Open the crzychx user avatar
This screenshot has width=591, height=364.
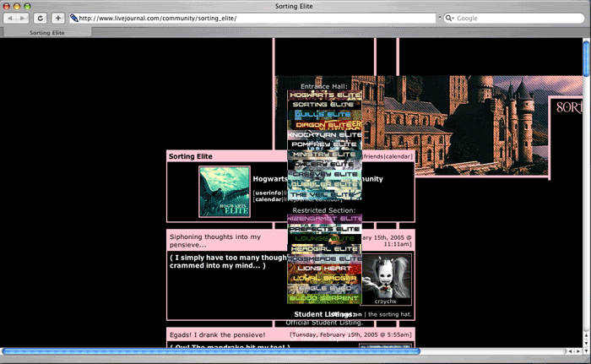tap(387, 277)
